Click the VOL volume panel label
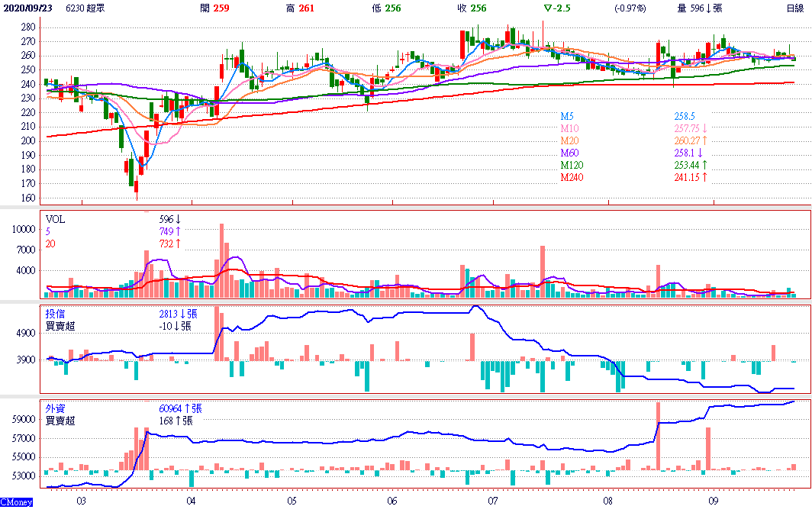 [55, 218]
